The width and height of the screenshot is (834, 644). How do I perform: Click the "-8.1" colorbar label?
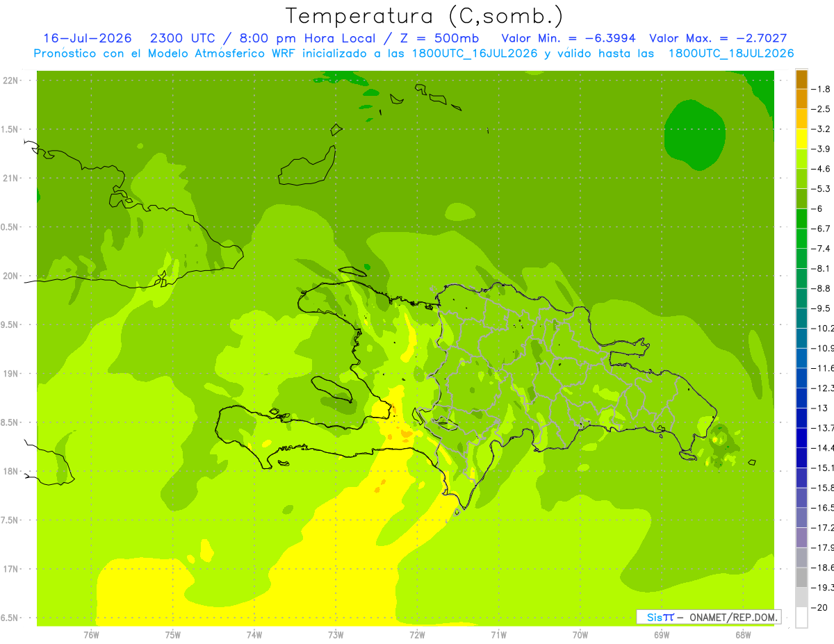click(822, 269)
